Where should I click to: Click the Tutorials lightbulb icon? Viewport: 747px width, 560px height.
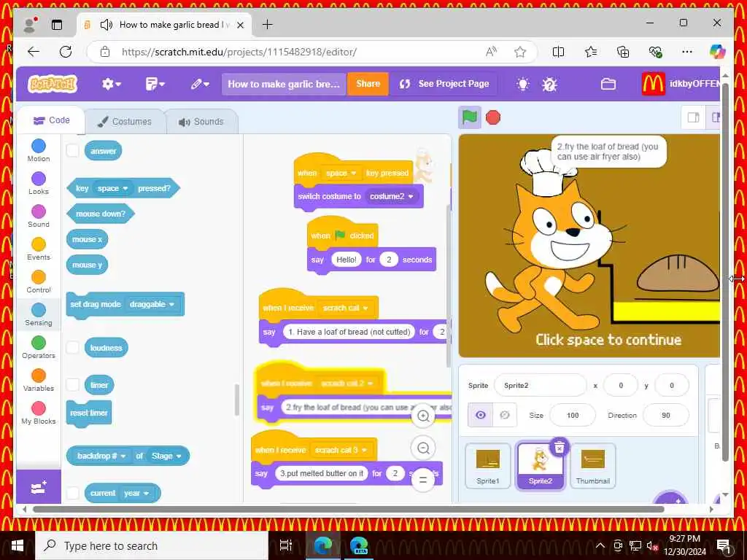pos(522,84)
